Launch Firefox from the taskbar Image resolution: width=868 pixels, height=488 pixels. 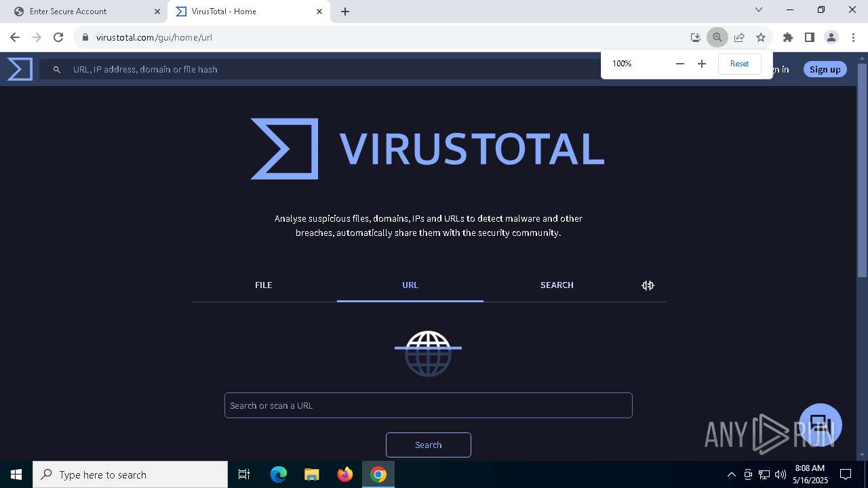coord(345,474)
